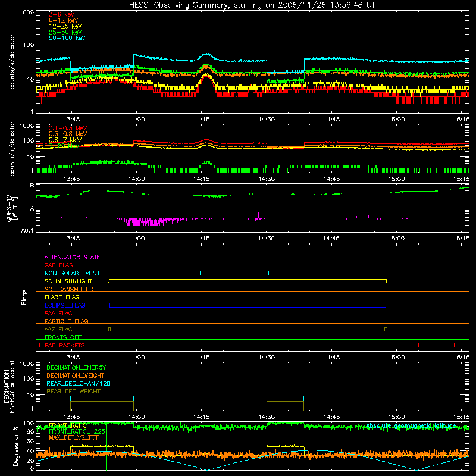Click counts/s/detector axis title of top panel

[12, 62]
